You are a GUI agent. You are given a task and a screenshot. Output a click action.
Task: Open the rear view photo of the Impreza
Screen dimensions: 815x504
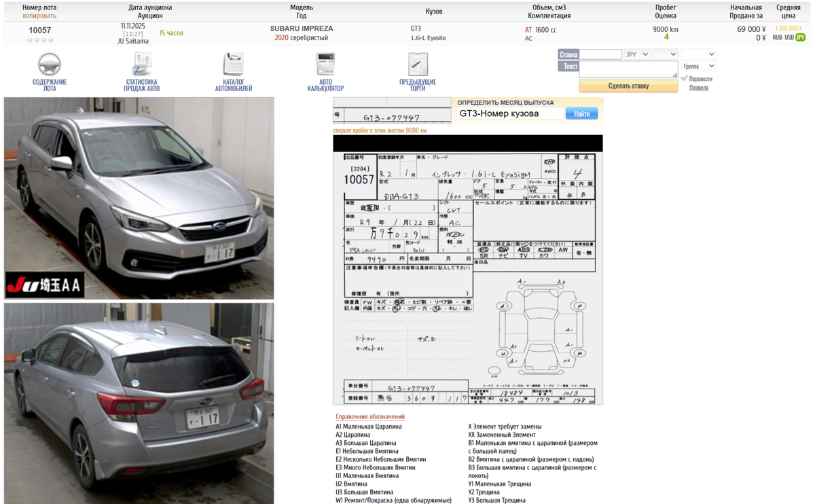point(139,403)
